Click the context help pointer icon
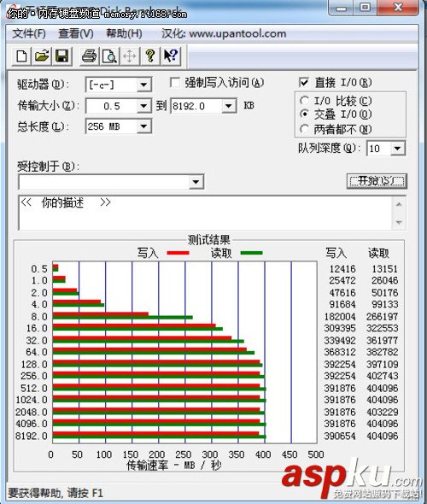427x504 pixels. pyautogui.click(x=170, y=56)
